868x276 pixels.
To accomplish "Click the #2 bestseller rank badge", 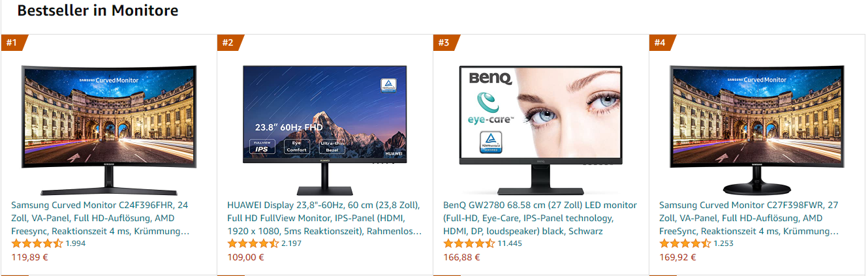I will coord(228,42).
